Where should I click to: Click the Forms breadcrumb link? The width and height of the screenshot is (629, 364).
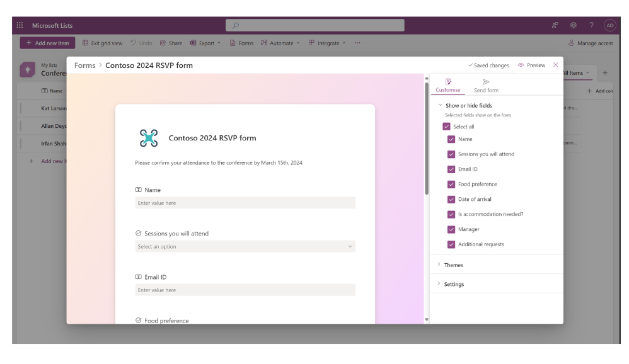(x=84, y=65)
